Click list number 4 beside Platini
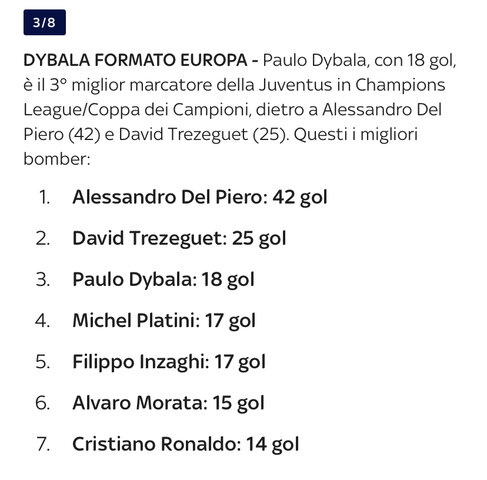 [43, 321]
